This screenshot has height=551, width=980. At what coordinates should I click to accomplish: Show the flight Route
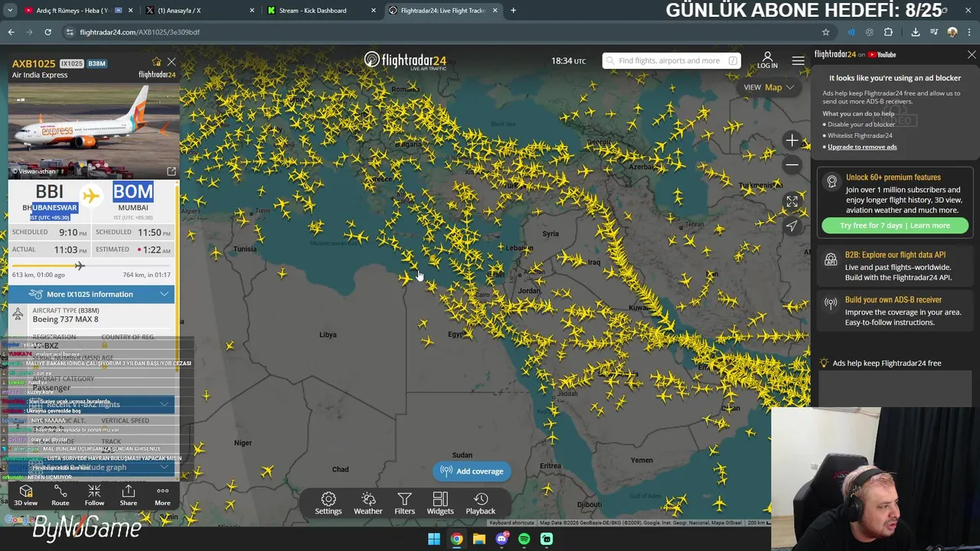pos(60,495)
